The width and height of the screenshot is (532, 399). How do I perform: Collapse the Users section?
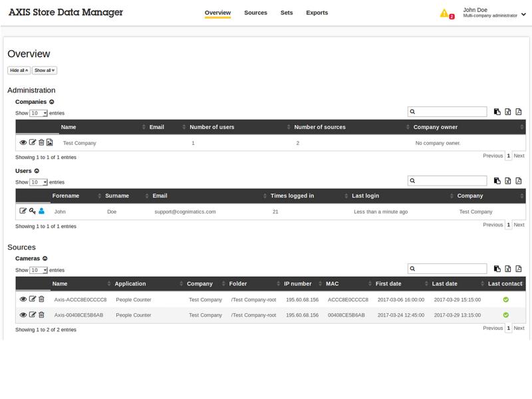[37, 171]
